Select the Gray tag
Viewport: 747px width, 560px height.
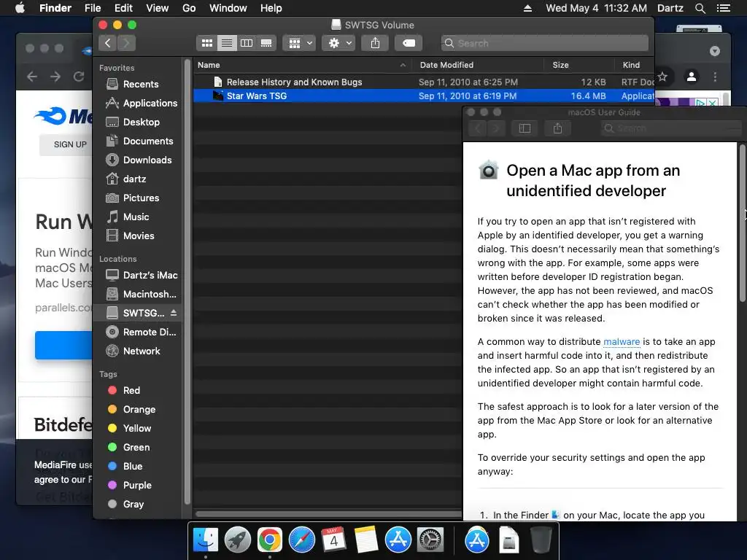point(125,505)
